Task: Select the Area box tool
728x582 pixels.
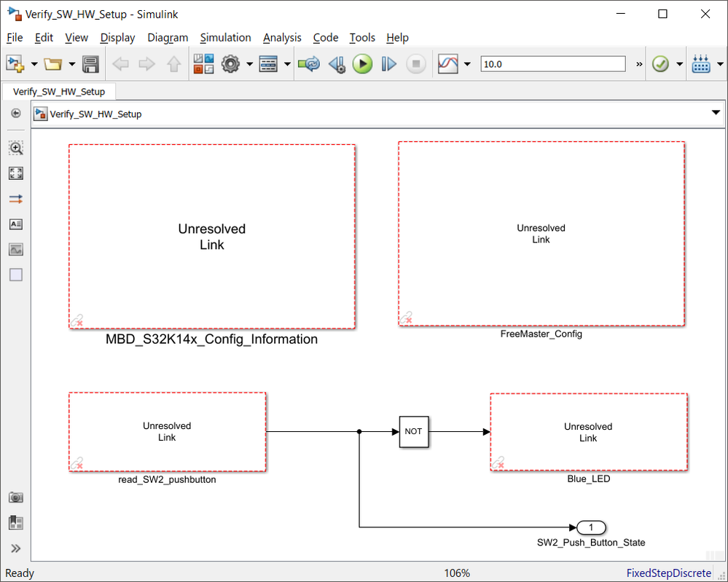Action: click(x=16, y=275)
